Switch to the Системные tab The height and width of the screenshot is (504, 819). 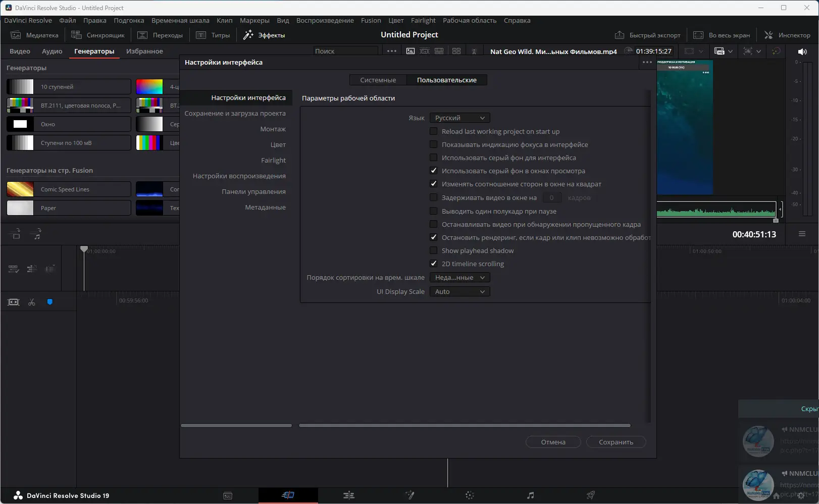[x=378, y=80]
